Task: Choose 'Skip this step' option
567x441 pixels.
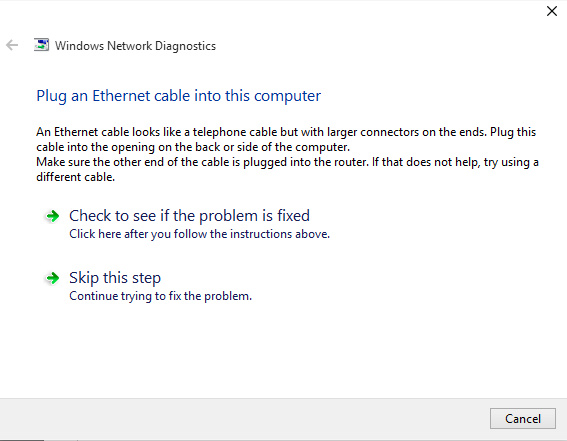Action: pos(115,278)
